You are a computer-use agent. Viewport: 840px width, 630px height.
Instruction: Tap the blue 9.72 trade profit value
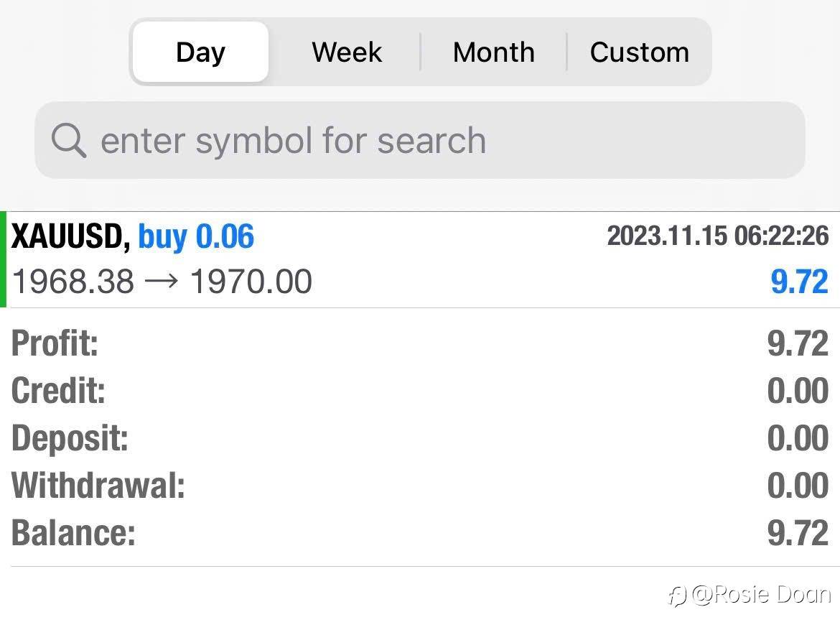(799, 282)
